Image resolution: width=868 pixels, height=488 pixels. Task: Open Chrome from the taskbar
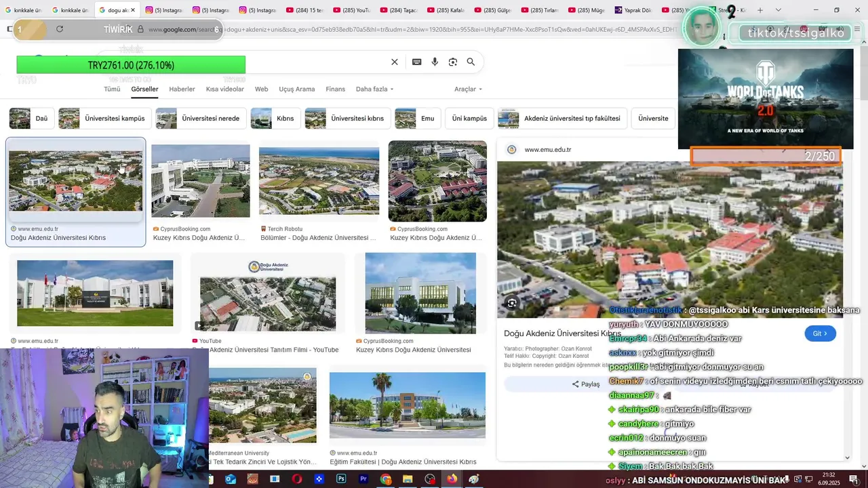(x=386, y=479)
